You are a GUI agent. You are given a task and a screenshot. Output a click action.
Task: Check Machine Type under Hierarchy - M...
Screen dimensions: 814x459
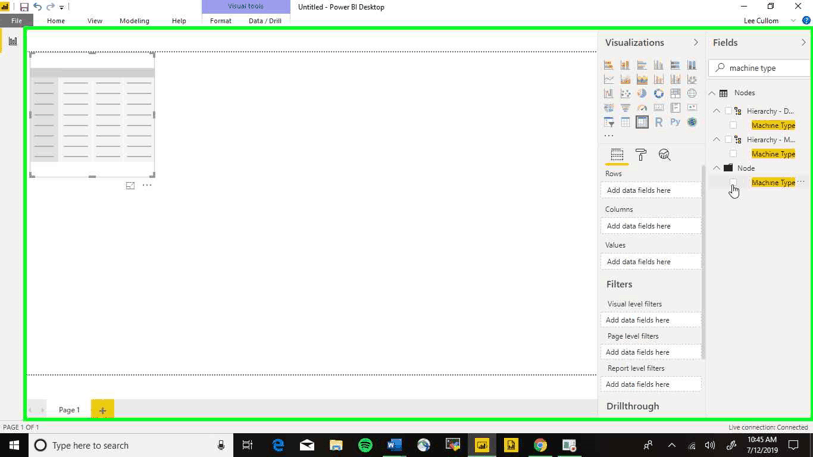[733, 154]
